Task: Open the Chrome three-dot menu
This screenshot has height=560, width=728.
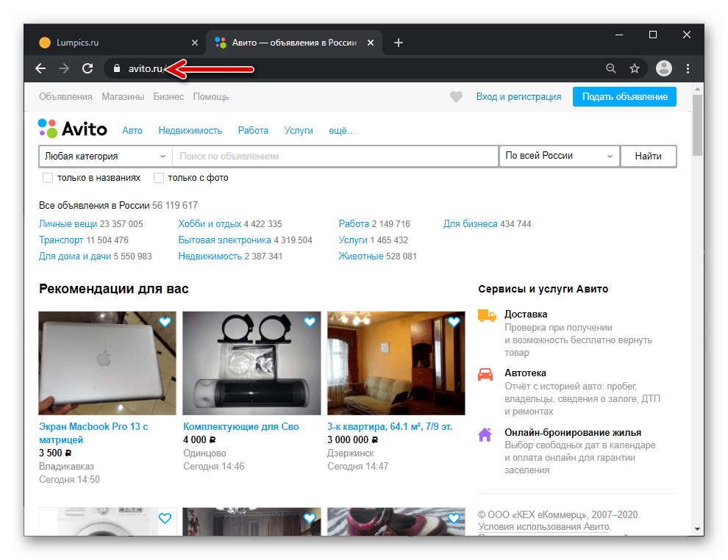Action: (688, 68)
